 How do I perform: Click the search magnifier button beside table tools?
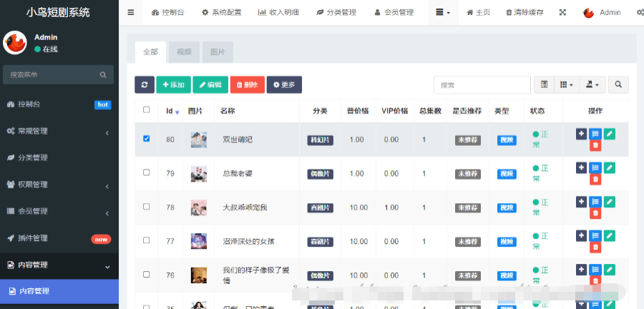618,84
